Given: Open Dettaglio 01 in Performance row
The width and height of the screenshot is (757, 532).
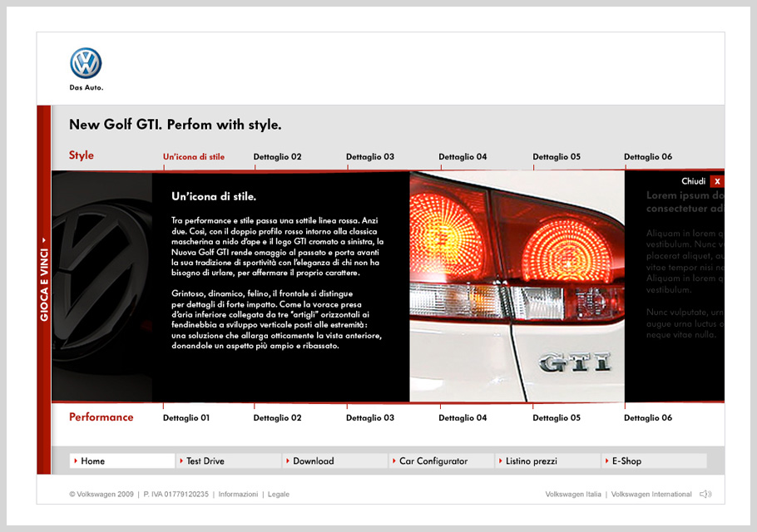Looking at the screenshot, I should point(186,417).
